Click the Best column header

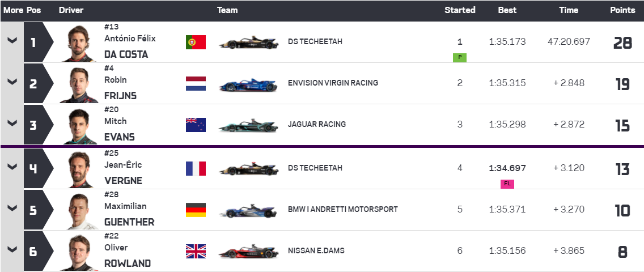pyautogui.click(x=507, y=10)
